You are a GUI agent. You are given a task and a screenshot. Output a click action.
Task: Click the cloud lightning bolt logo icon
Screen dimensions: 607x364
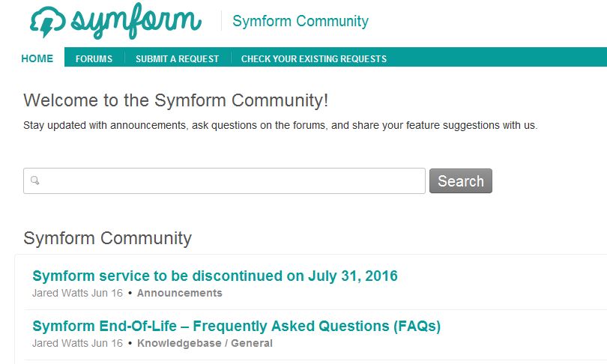47,22
